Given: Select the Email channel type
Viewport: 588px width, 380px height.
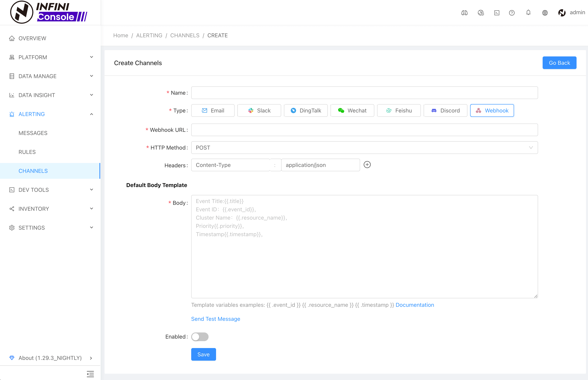Looking at the screenshot, I should point(213,110).
